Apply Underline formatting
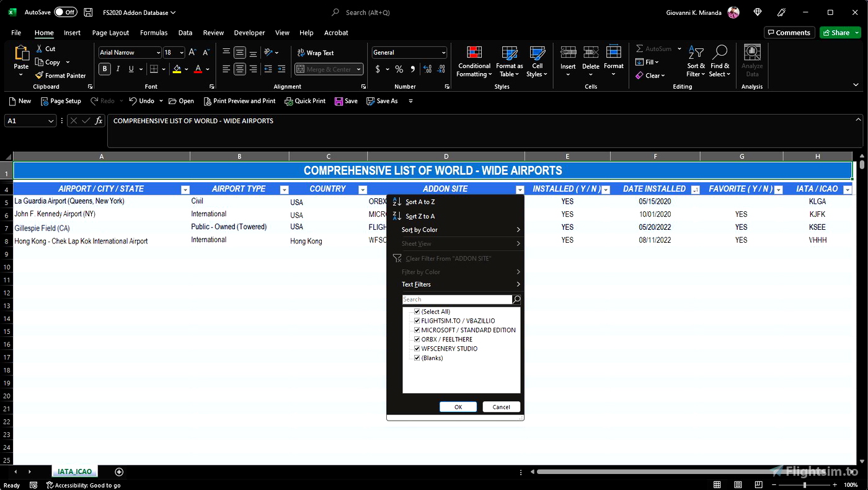 click(x=131, y=69)
